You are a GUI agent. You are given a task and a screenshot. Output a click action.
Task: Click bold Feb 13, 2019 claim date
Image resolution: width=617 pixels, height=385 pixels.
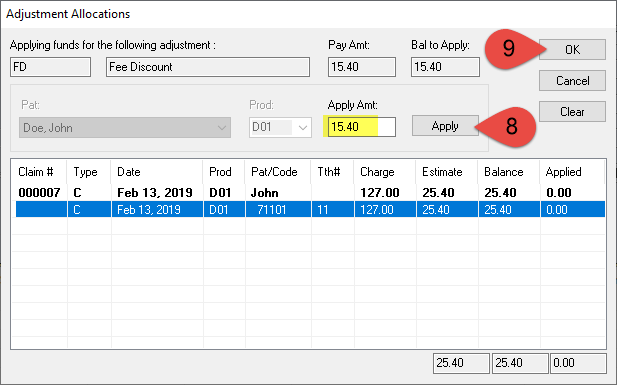pyautogui.click(x=155, y=193)
